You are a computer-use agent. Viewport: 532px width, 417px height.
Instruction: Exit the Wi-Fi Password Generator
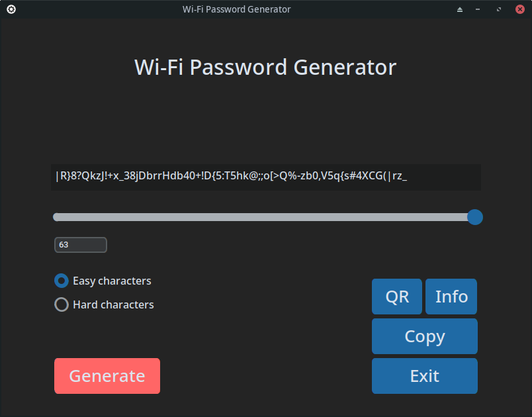[424, 375]
